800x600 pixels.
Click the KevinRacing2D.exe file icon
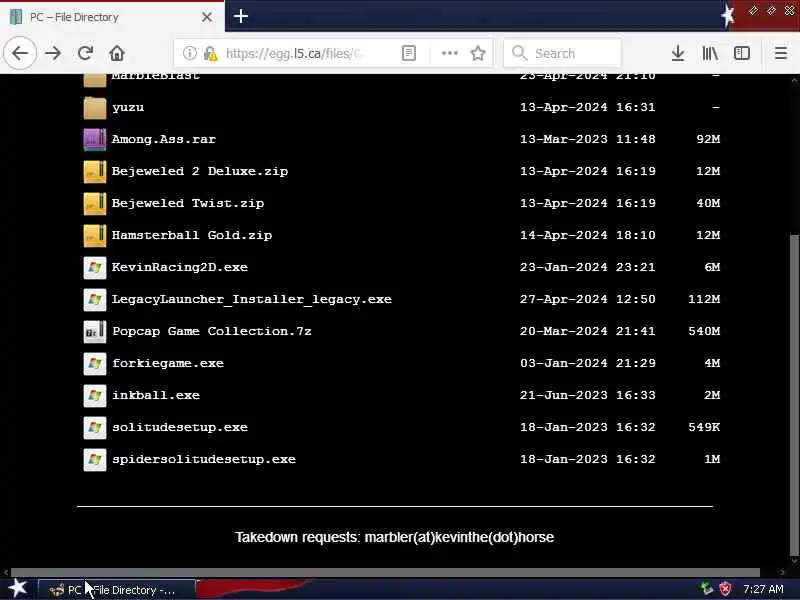point(95,267)
